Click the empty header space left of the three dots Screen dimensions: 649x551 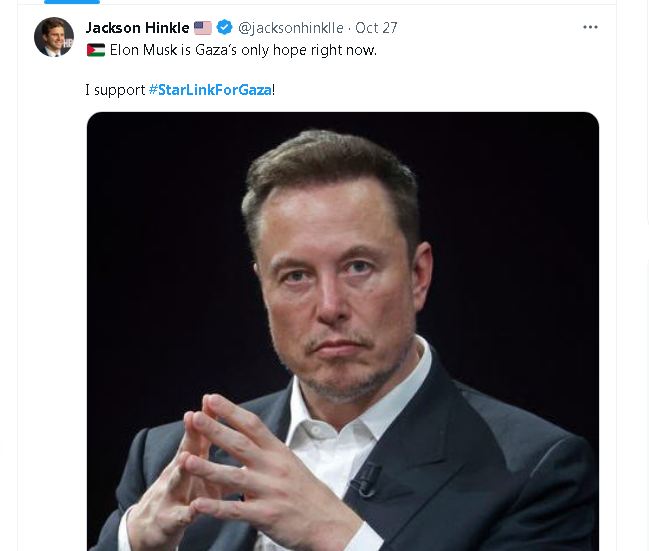click(x=490, y=28)
